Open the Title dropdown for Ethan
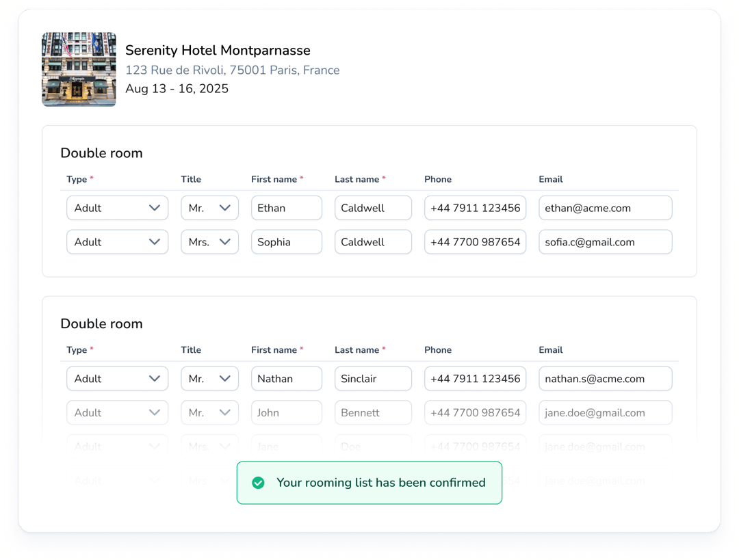 [x=209, y=208]
